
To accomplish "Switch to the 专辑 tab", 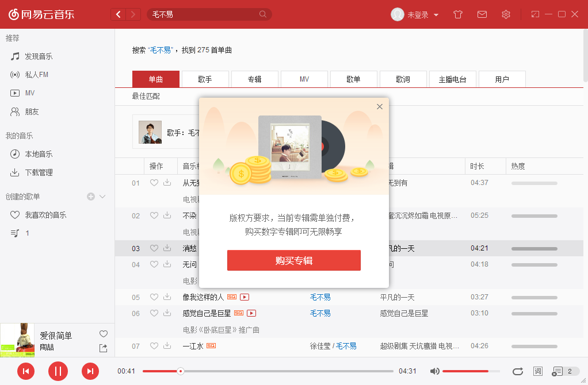I will 255,79.
